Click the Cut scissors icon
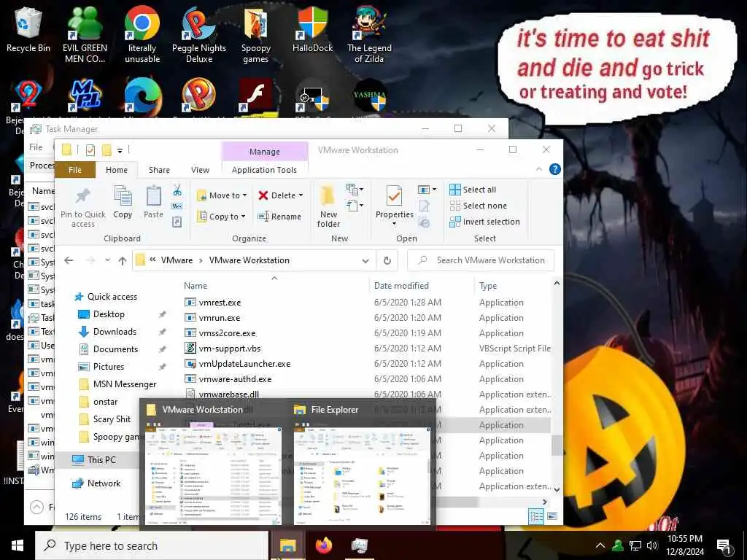Viewport: 747px width, 560px height. coord(177,190)
